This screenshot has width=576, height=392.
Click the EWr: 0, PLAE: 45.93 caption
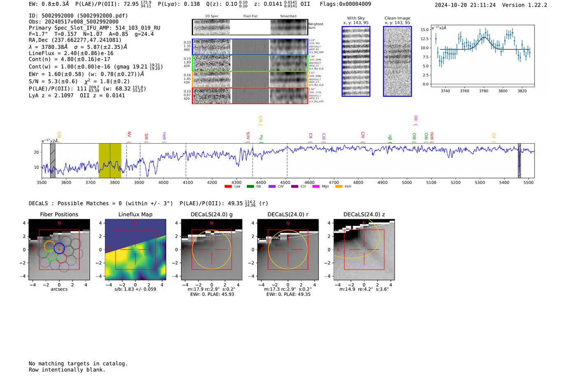click(x=212, y=295)
